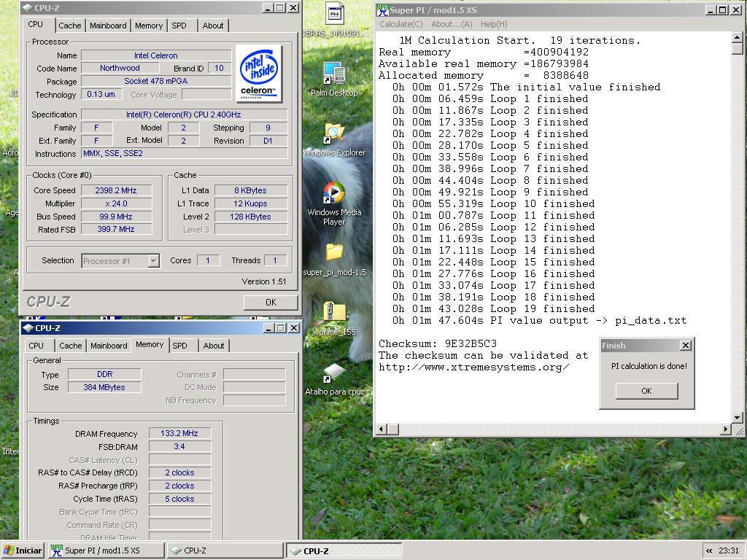Switch to Cache tab in top CPU-Z
The image size is (747, 560).
[x=70, y=26]
